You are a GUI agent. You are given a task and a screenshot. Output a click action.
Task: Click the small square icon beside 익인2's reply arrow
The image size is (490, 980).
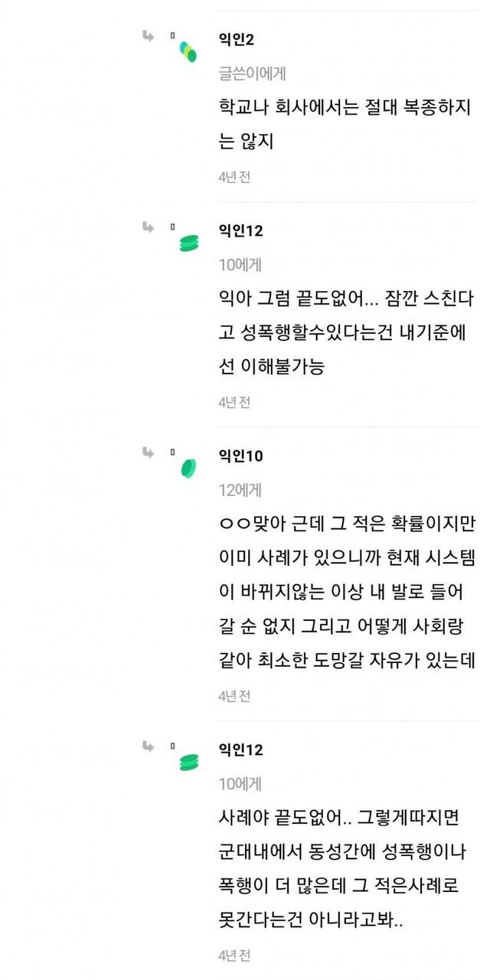pyautogui.click(x=173, y=36)
